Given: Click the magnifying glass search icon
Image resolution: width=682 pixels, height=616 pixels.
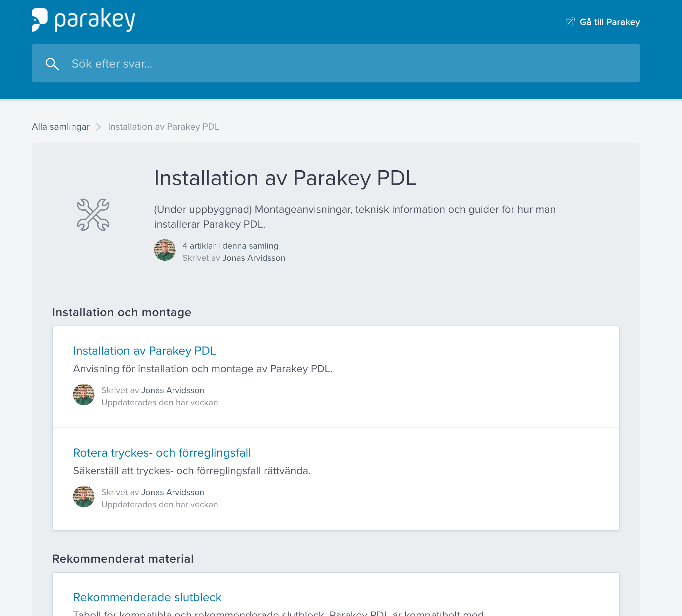Looking at the screenshot, I should (x=52, y=63).
